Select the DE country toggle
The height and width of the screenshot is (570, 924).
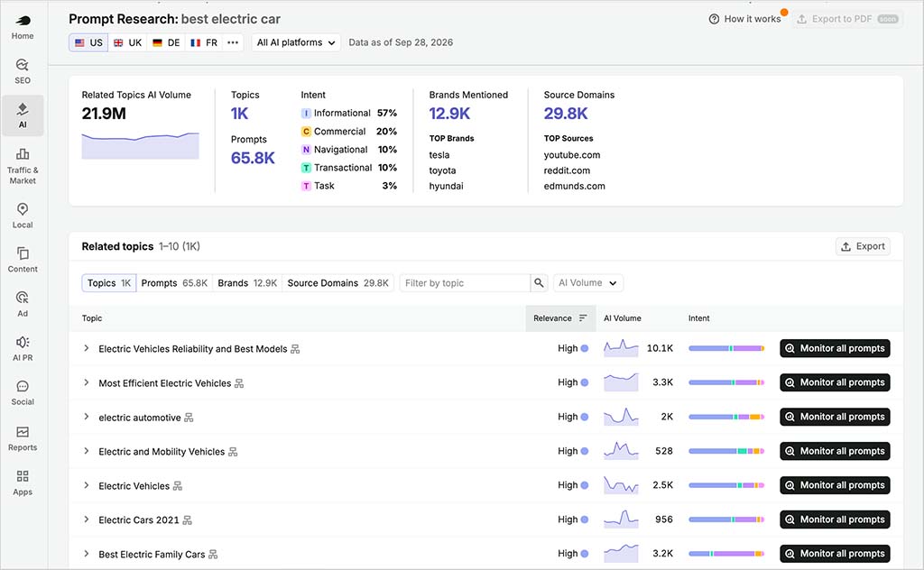(166, 42)
